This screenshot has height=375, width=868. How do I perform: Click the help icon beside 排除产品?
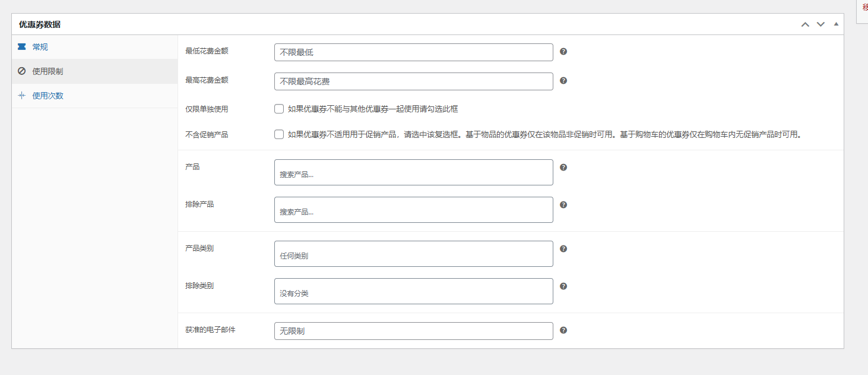[x=563, y=204]
